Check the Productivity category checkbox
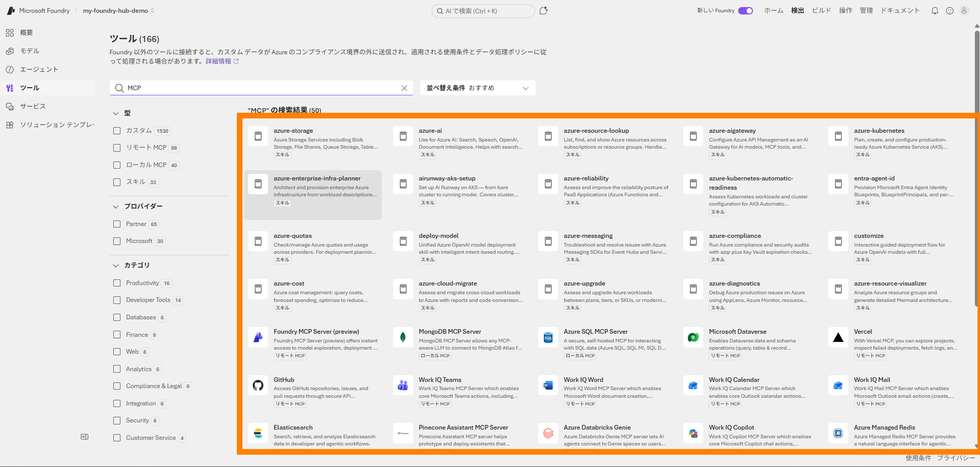980x467 pixels. coord(117,283)
